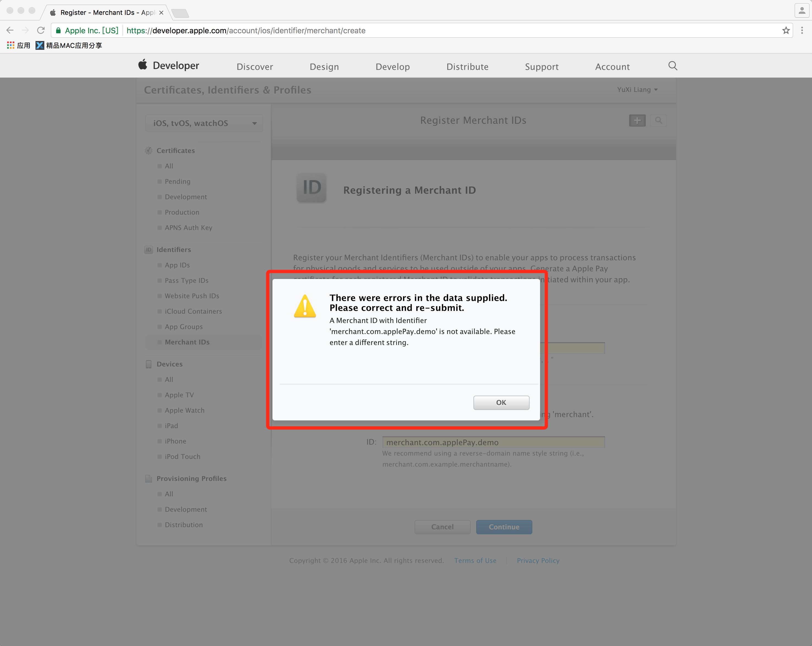Screen dimensions: 812x646
Task: Select App IDs under Identifiers
Action: coord(177,265)
